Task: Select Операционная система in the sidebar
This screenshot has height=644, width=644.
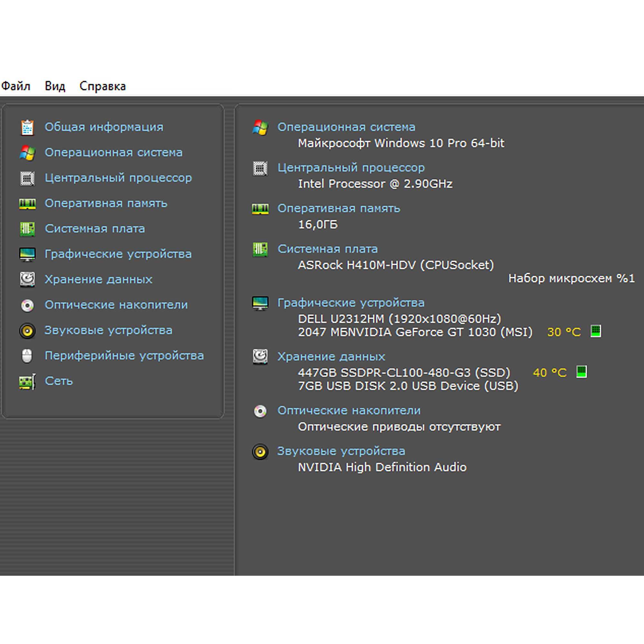Action: pyautogui.click(x=114, y=152)
